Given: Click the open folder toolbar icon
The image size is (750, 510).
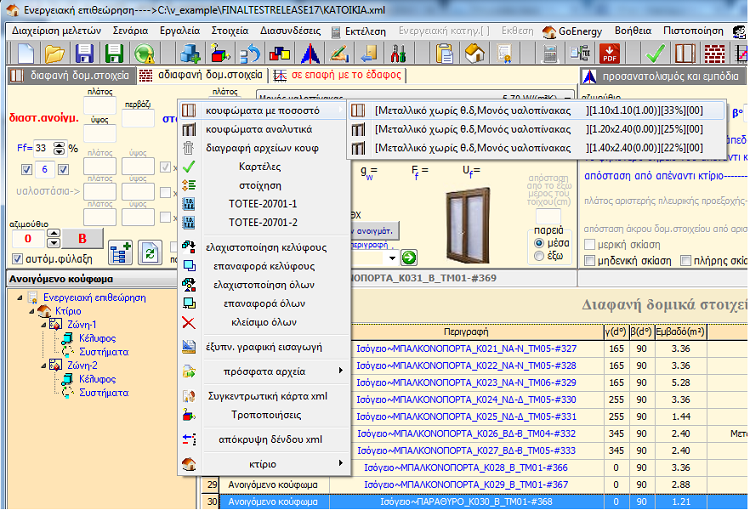Looking at the screenshot, I should (x=53, y=52).
